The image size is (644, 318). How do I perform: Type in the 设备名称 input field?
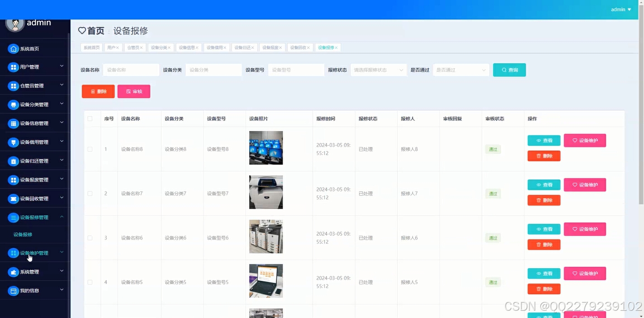(131, 70)
